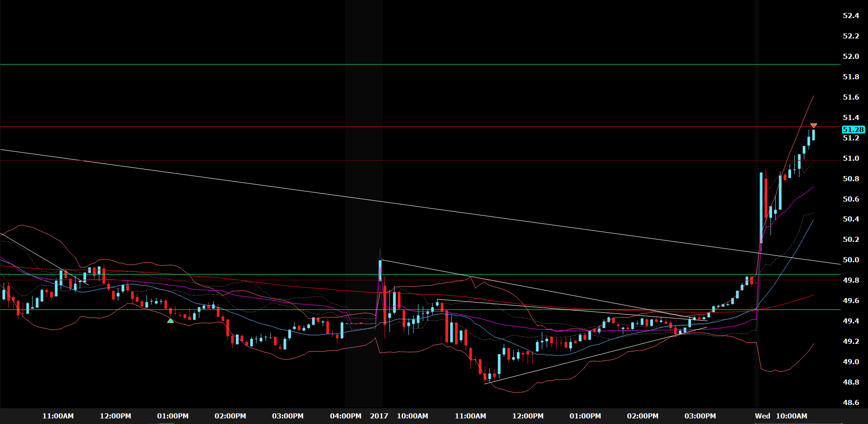The image size is (868, 424).
Task: Click the 48.8 price axis label
Action: click(851, 382)
